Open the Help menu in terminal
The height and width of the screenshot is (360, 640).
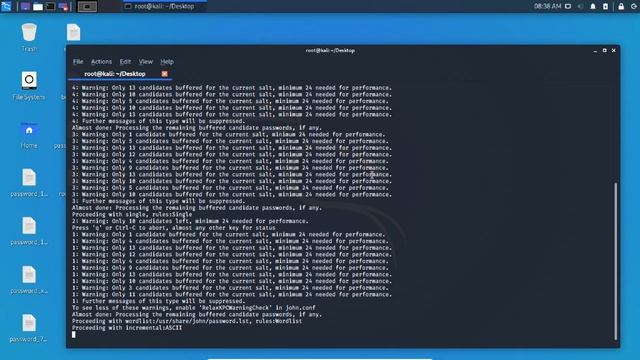tap(167, 62)
